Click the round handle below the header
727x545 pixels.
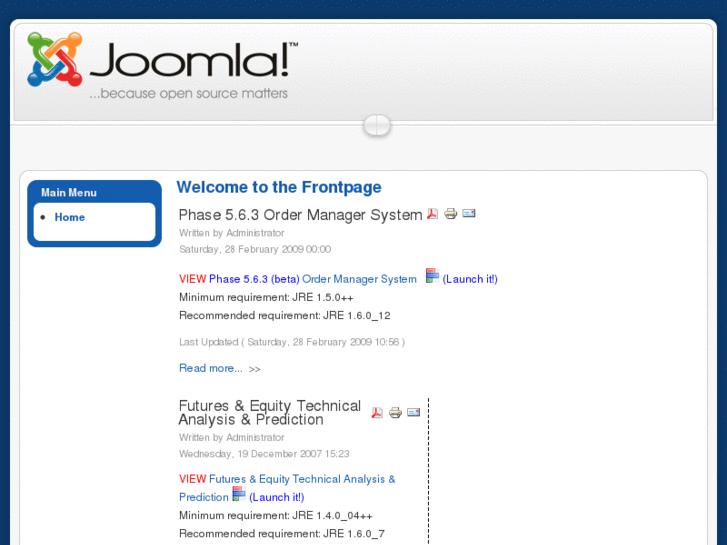point(377,125)
